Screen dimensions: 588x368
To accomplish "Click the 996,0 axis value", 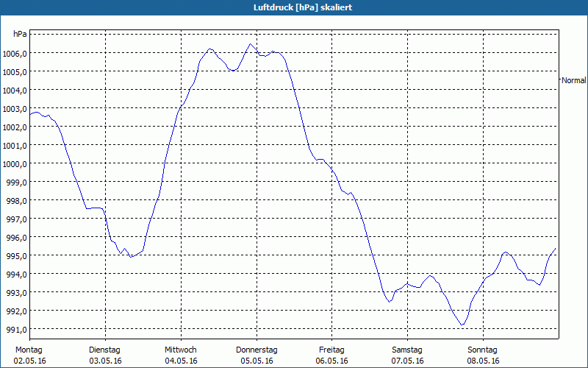I will coord(17,237).
